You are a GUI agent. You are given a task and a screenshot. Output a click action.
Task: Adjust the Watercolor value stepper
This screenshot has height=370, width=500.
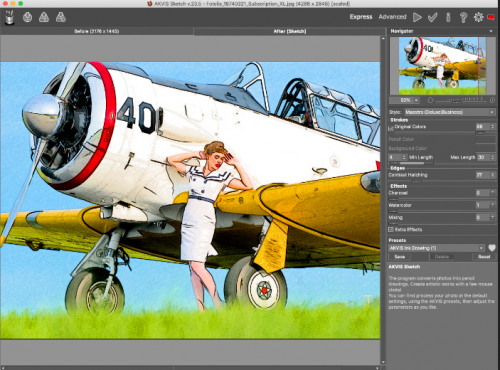493,205
